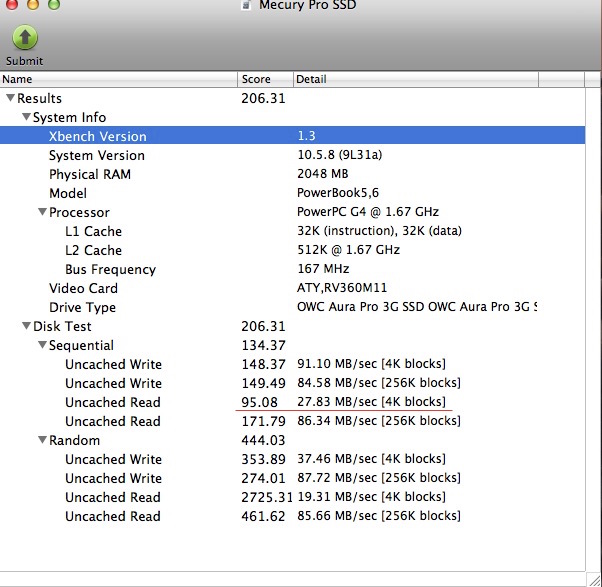Screen dimensions: 602x587
Task: Click the detail 512K @ 1.67 GHz
Action: 349,250
